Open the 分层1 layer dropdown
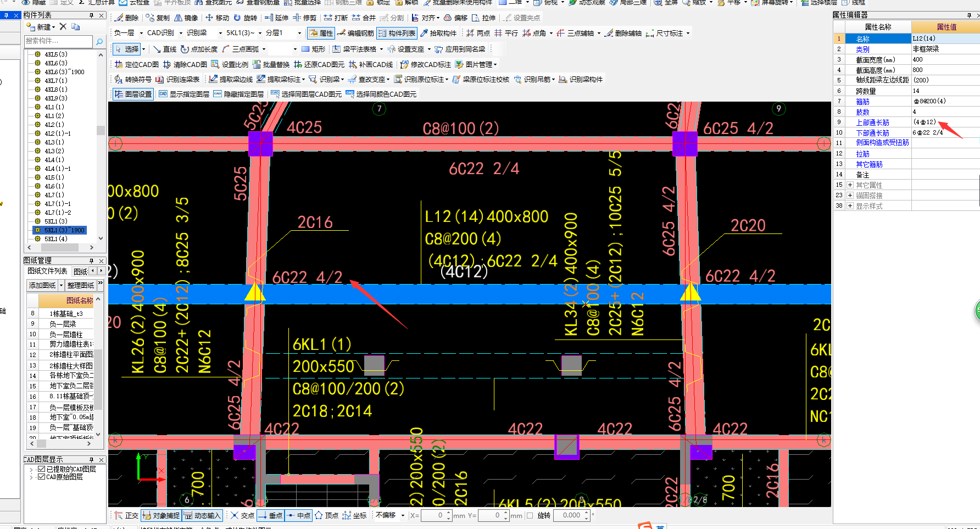This screenshot has width=980, height=529. tap(299, 33)
